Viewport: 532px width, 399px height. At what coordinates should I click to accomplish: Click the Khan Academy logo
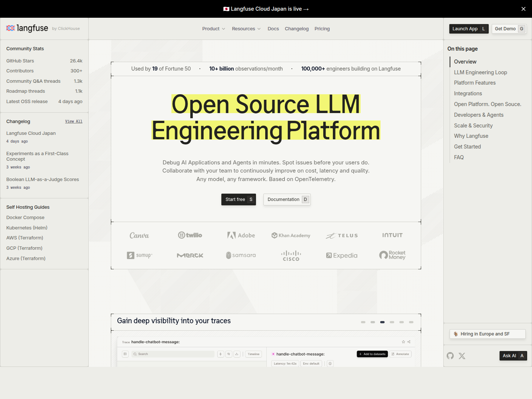pyautogui.click(x=291, y=235)
